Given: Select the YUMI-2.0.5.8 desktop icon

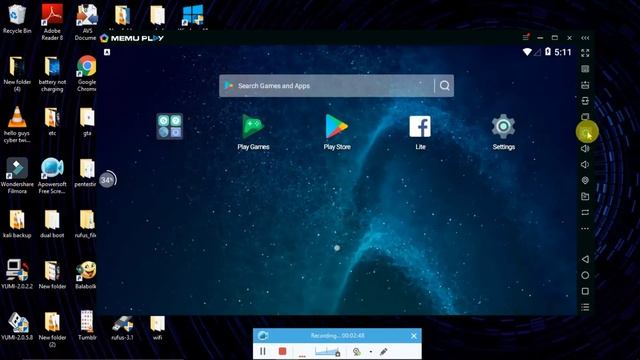Looking at the screenshot, I should (17, 325).
